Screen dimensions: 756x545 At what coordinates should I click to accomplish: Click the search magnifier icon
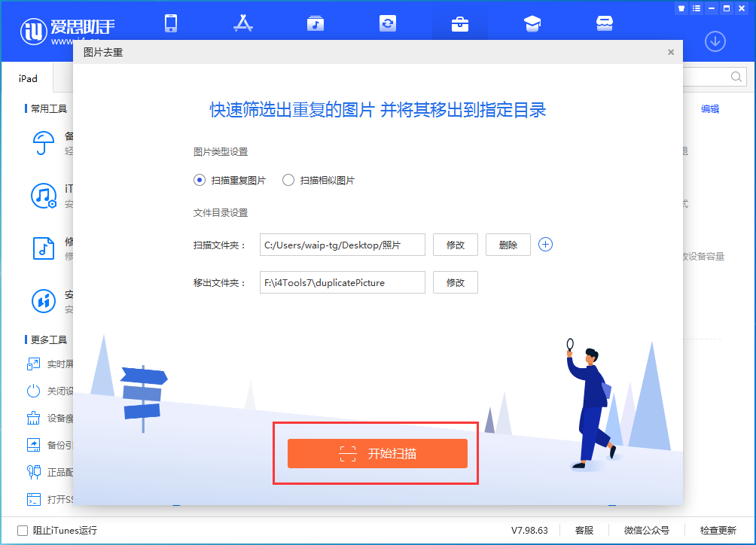[736, 77]
